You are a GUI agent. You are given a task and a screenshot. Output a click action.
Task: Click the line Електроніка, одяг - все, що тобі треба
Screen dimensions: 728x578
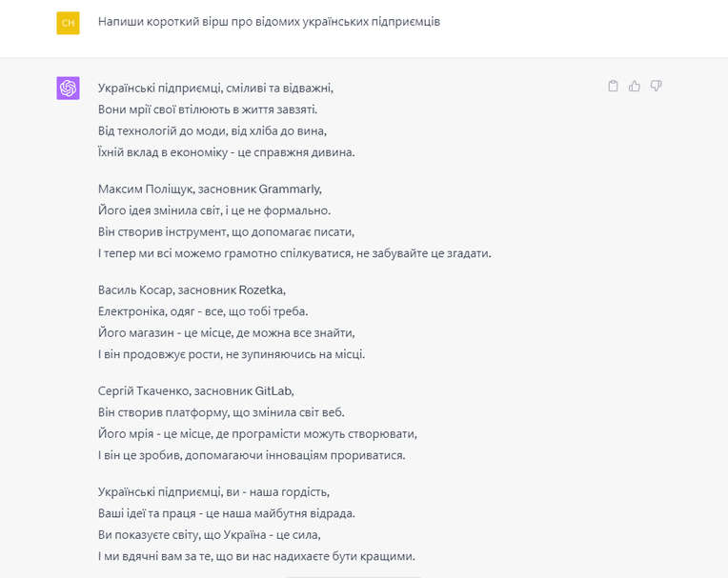tap(203, 311)
